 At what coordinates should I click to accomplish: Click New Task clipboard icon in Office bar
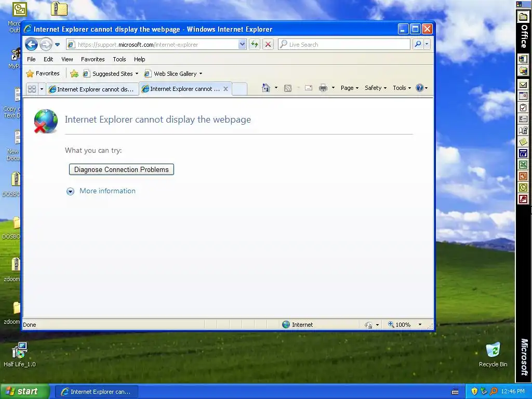tap(523, 108)
